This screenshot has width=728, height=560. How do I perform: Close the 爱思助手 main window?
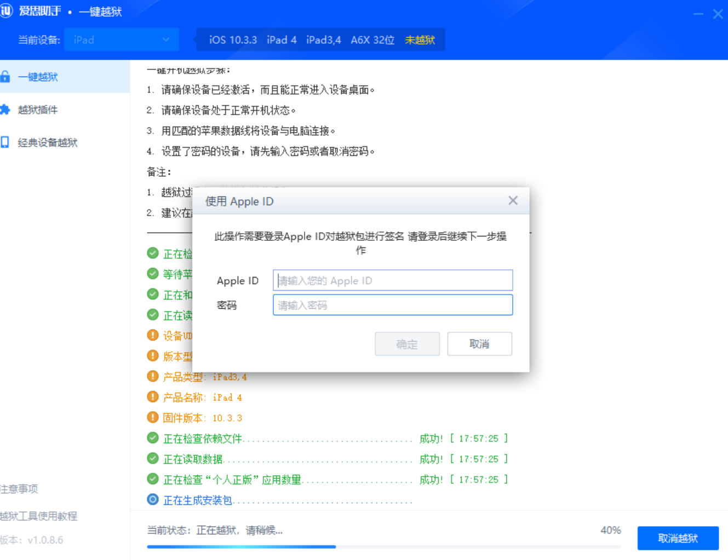(718, 14)
